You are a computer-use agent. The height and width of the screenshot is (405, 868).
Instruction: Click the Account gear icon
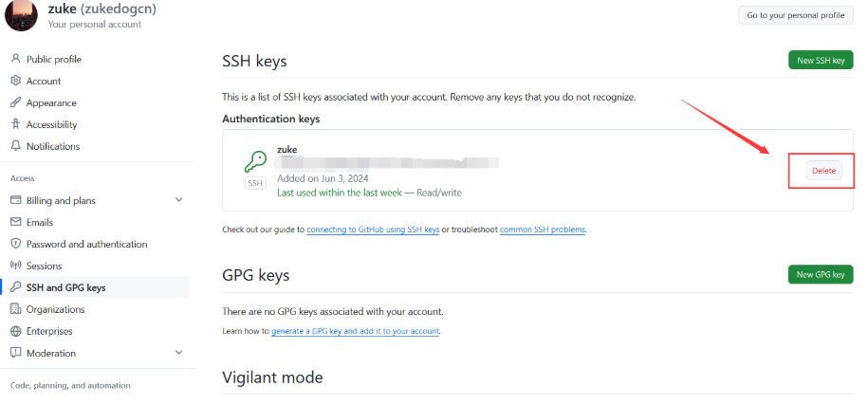point(15,81)
